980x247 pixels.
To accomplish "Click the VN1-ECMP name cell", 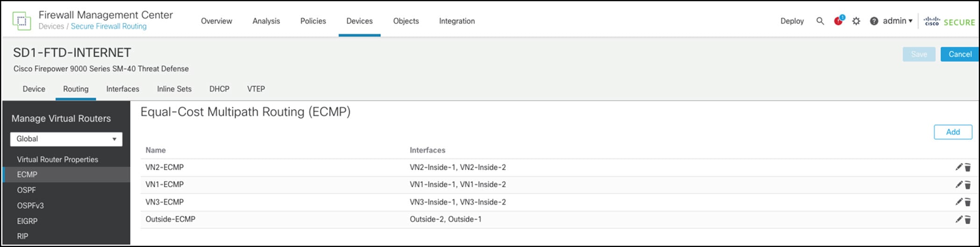I will tap(165, 184).
